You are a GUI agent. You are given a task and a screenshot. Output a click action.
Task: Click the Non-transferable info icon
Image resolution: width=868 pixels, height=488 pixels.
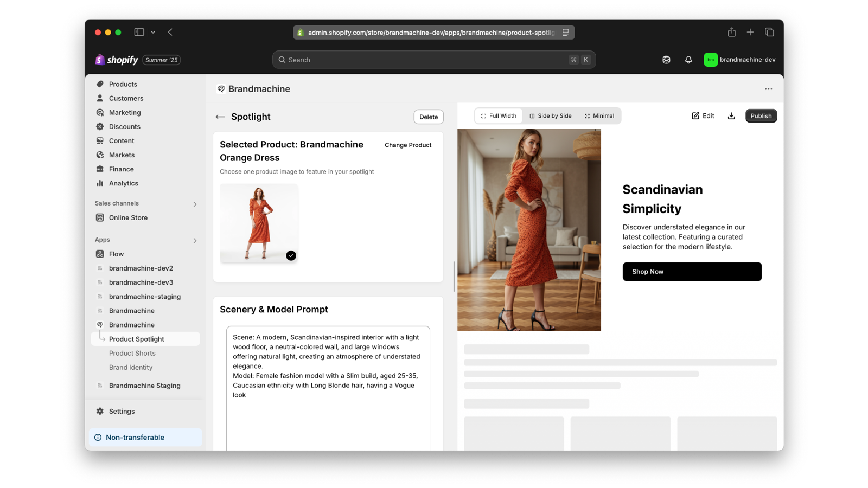tap(98, 438)
